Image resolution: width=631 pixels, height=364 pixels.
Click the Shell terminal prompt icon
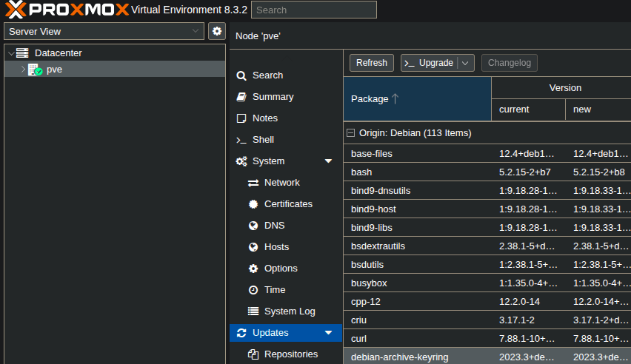[241, 140]
